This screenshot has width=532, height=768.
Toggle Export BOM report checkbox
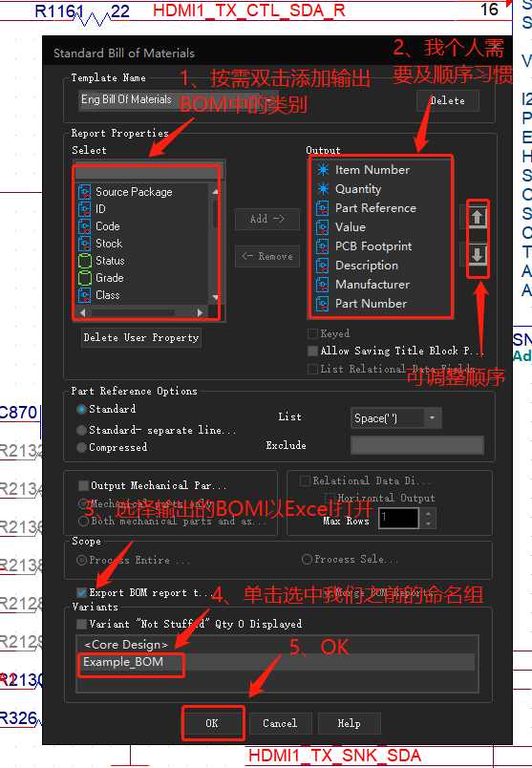click(x=82, y=592)
